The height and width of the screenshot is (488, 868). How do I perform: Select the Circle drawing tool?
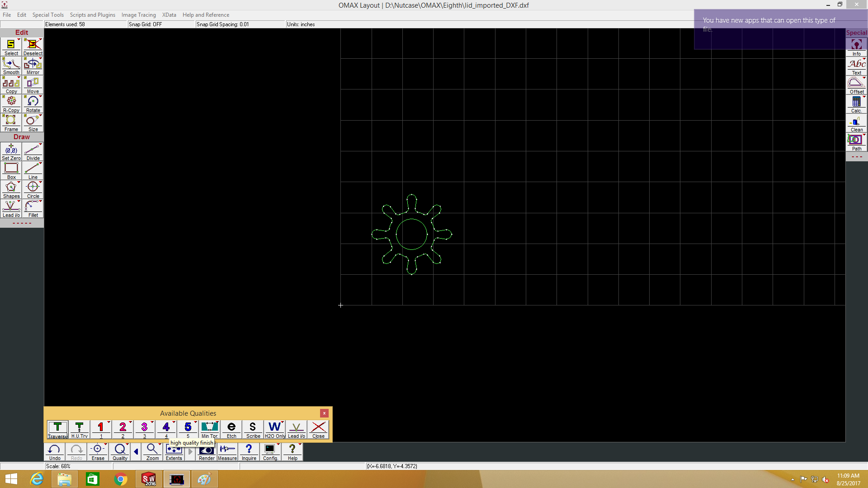tap(33, 190)
